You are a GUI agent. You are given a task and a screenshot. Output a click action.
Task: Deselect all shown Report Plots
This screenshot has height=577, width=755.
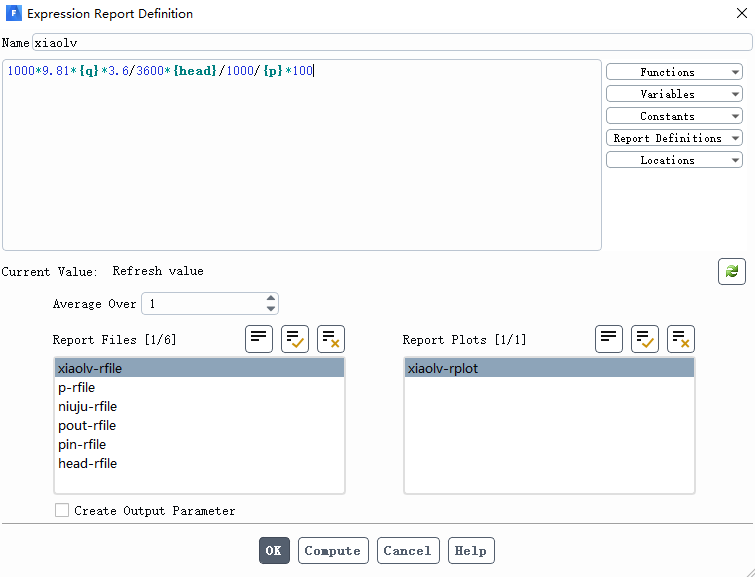click(x=680, y=339)
